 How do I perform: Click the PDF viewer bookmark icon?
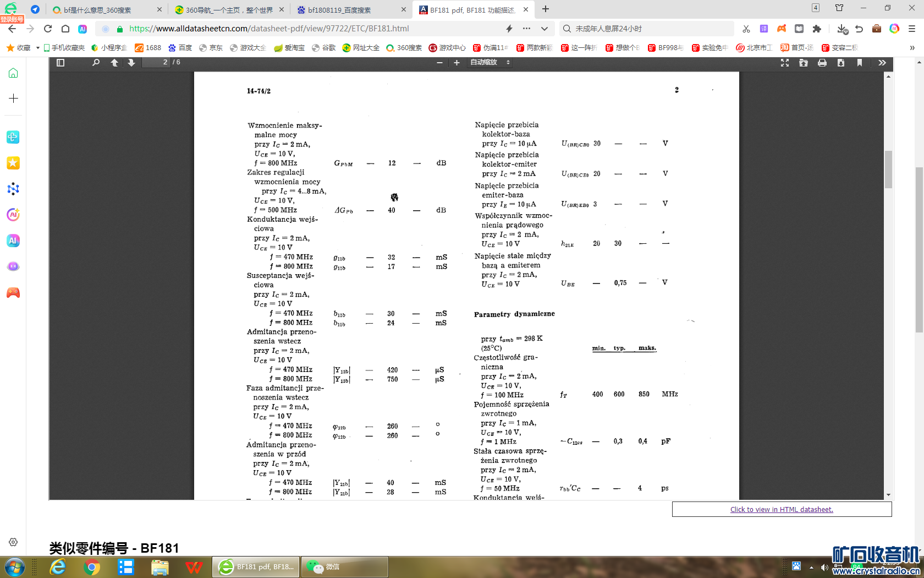(x=860, y=63)
